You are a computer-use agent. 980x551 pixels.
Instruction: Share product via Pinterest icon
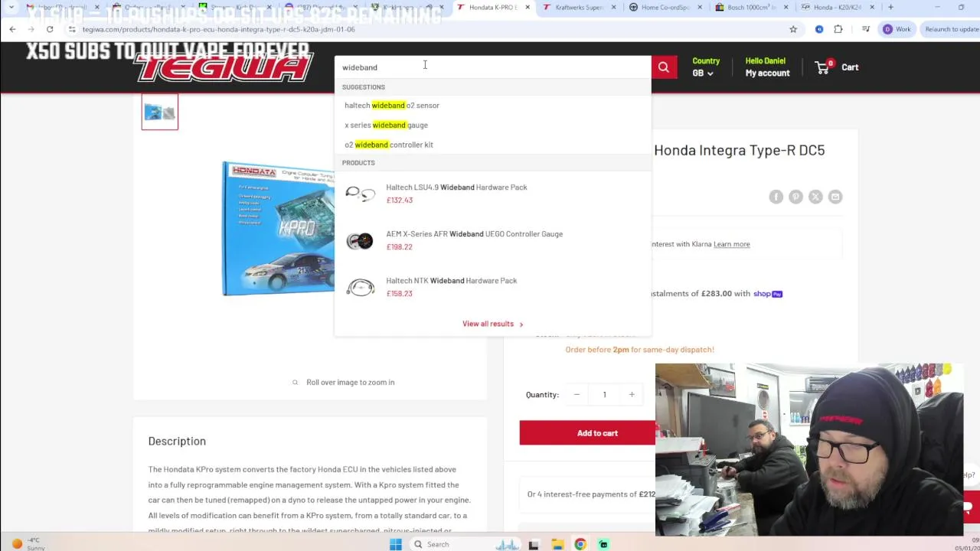(795, 197)
